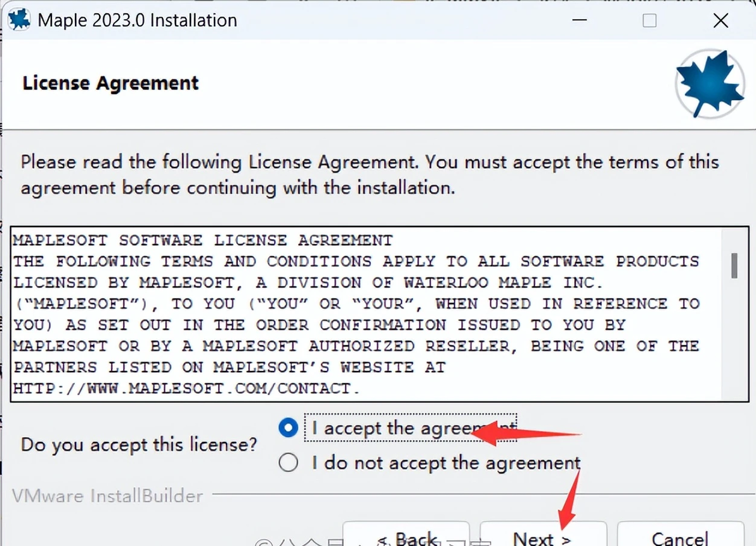Image resolution: width=756 pixels, height=546 pixels.
Task: Click the license text scrollbar thumb
Action: 734,266
